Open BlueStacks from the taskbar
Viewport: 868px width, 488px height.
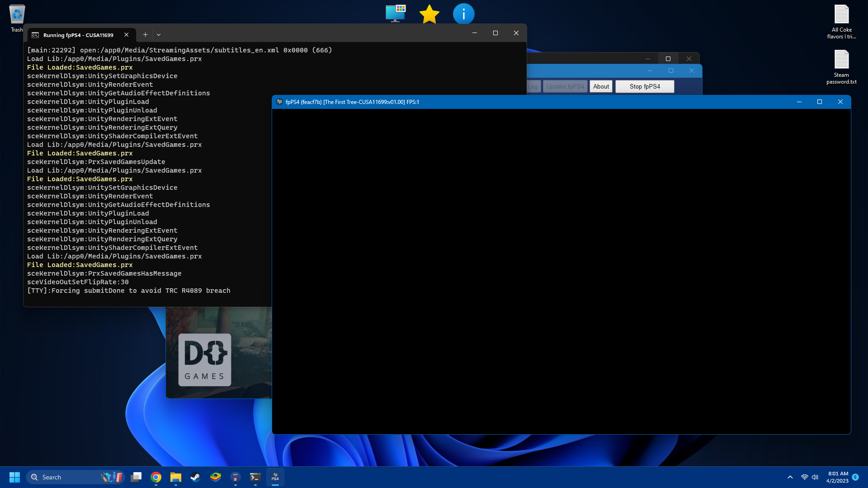click(216, 477)
